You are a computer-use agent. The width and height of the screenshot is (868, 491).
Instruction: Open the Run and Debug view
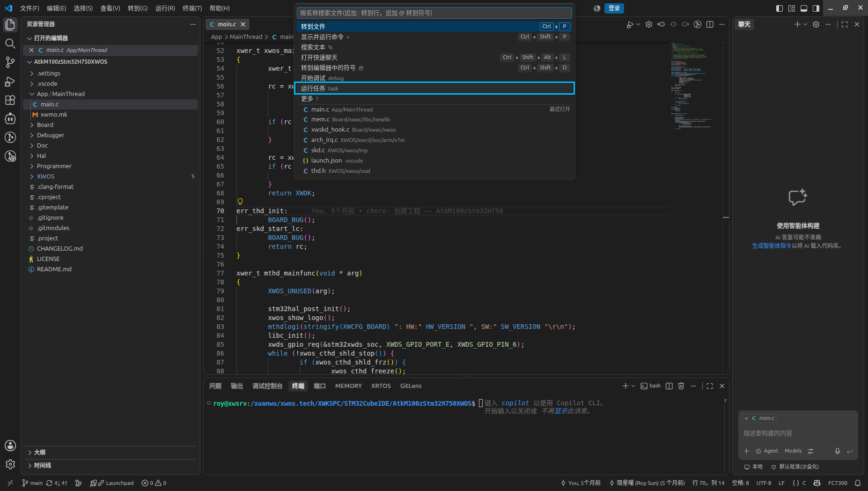tap(10, 81)
